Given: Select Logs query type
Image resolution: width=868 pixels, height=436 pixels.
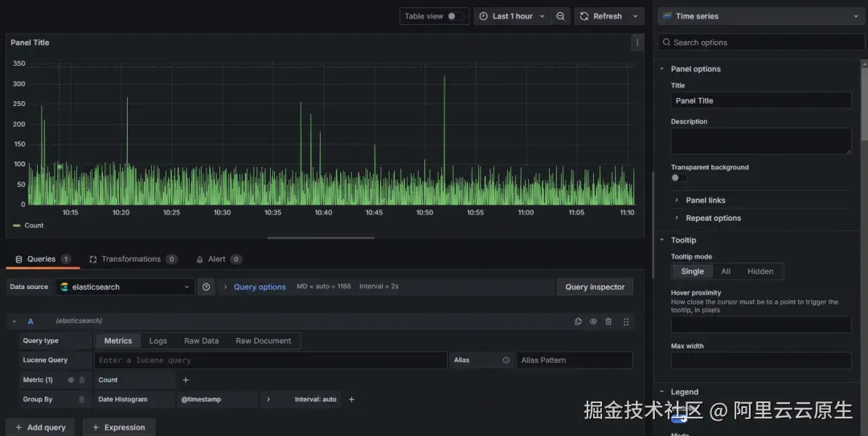Looking at the screenshot, I should (158, 340).
